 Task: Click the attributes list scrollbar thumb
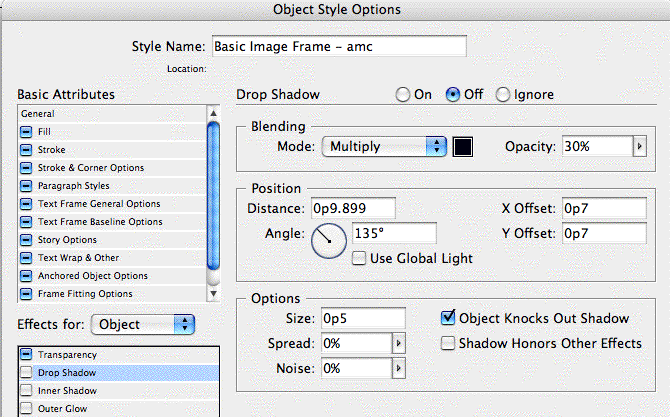pyautogui.click(x=213, y=196)
